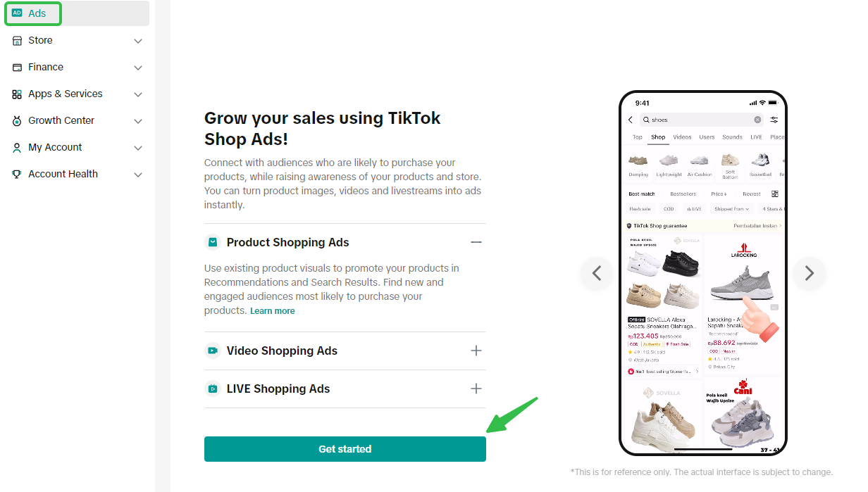Image resolution: width=868 pixels, height=492 pixels.
Task: Click the Video Shopping Ads camera icon
Action: [212, 351]
